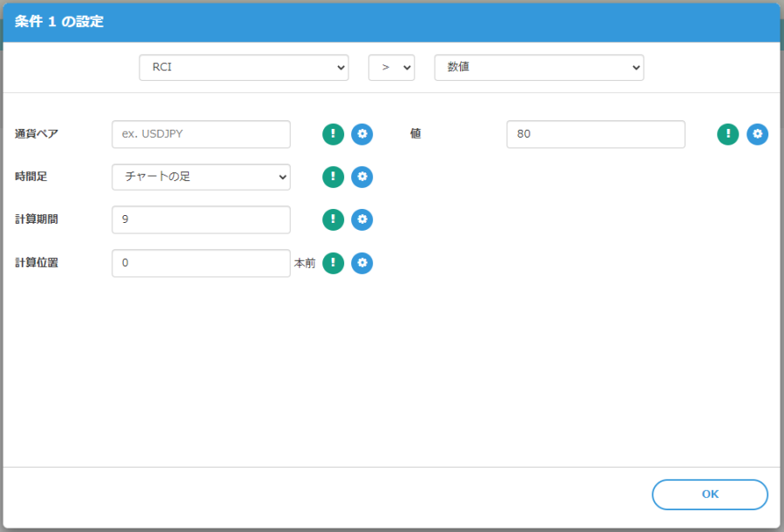The width and height of the screenshot is (784, 532).
Task: Open the gear settings for 計算位置
Action: [362, 263]
